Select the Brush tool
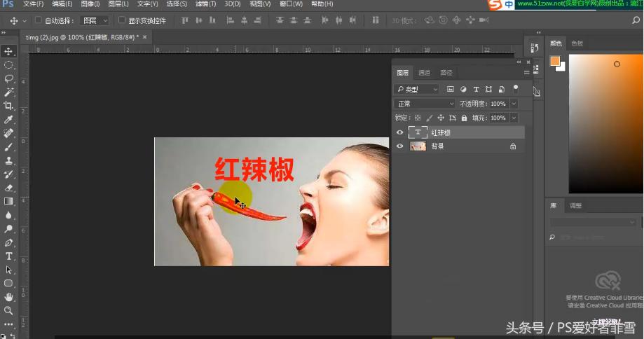The image size is (644, 339). [8, 147]
